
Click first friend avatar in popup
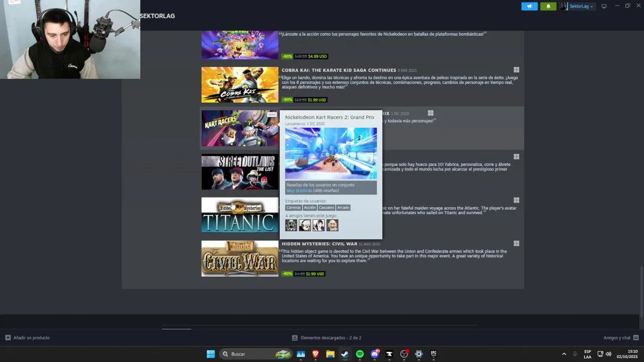pos(291,225)
